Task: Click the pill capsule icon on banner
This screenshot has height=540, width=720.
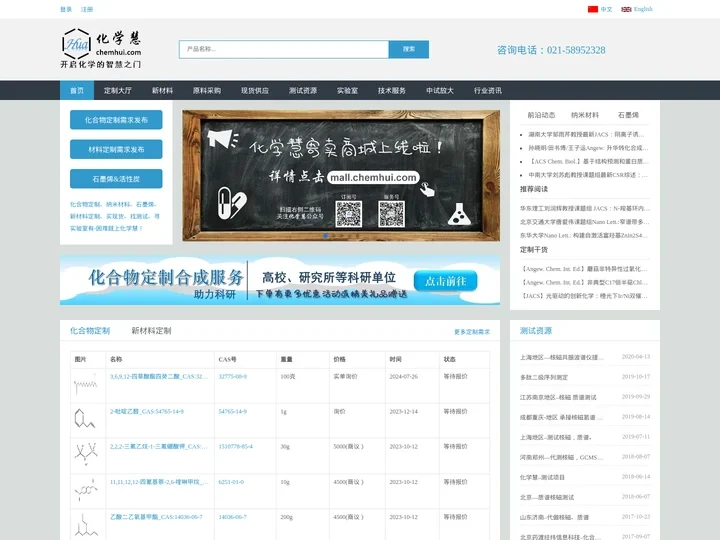Action: [x=231, y=202]
